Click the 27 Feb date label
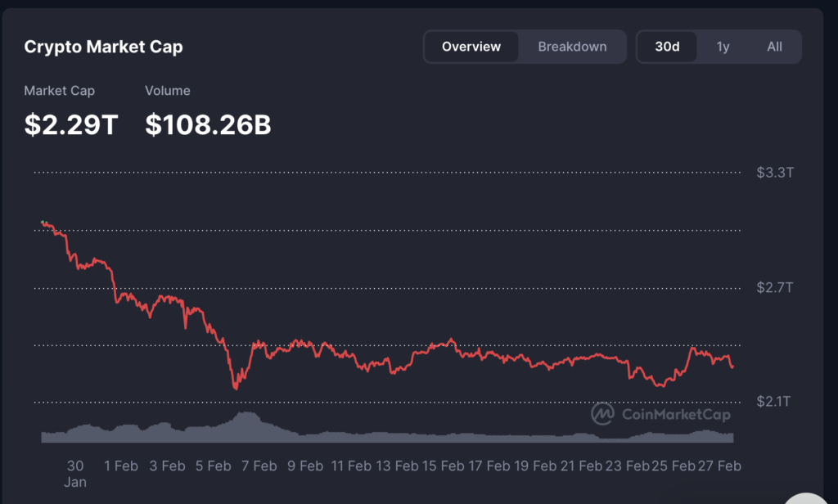 [x=719, y=466]
